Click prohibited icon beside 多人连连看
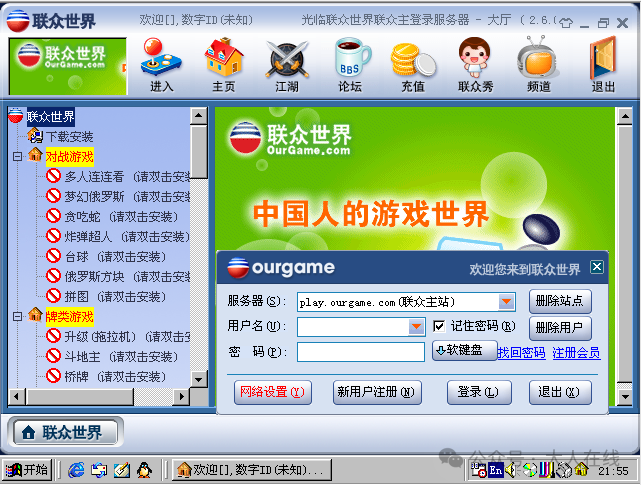This screenshot has height=485, width=641. [x=54, y=176]
